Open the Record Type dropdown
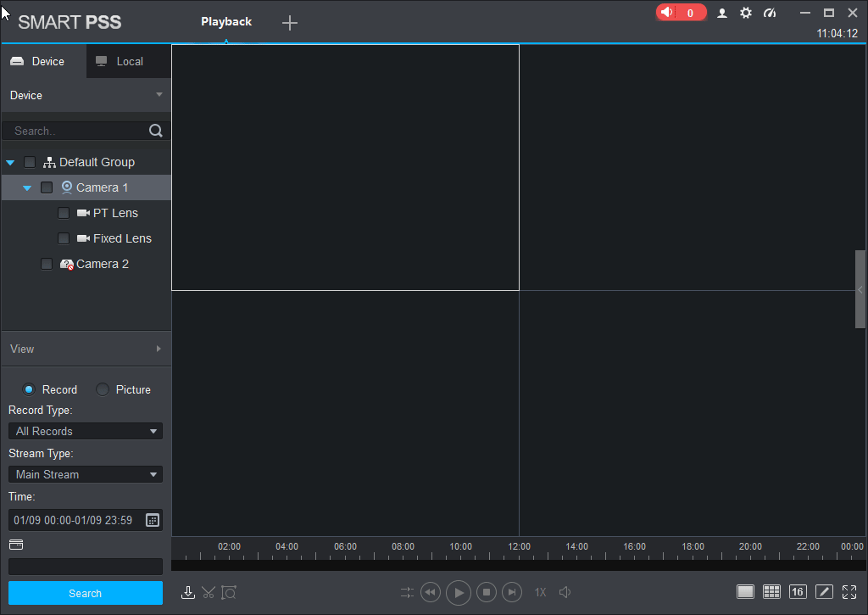The width and height of the screenshot is (868, 615). coord(86,431)
